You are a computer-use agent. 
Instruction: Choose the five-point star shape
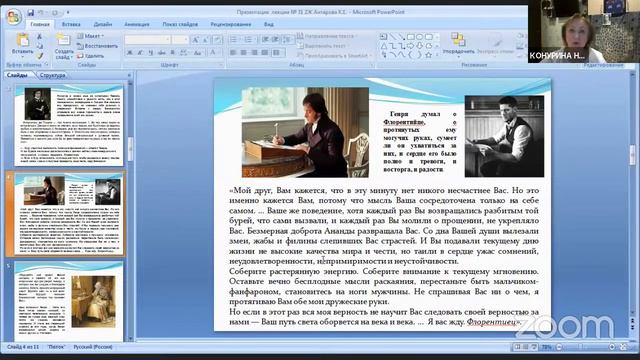[x=428, y=55]
